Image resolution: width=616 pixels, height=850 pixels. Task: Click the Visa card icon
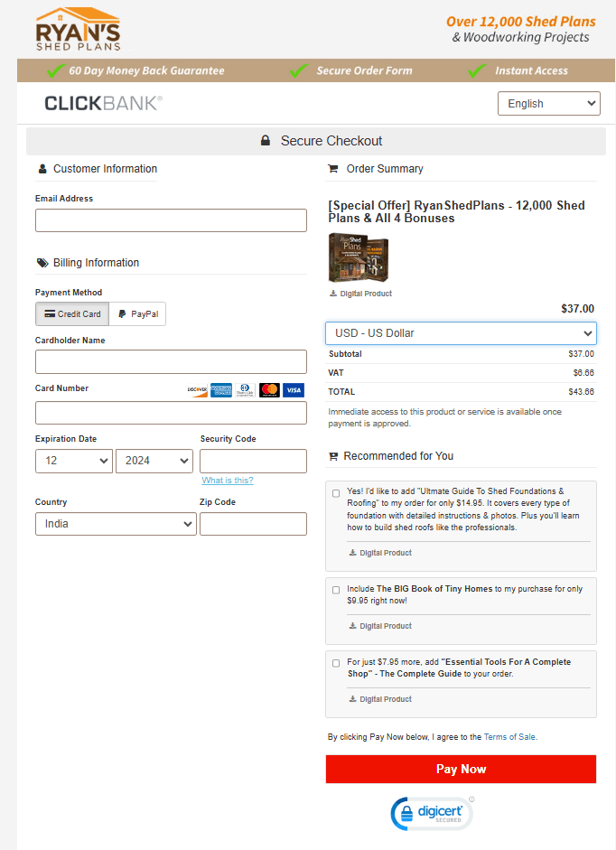(x=294, y=389)
